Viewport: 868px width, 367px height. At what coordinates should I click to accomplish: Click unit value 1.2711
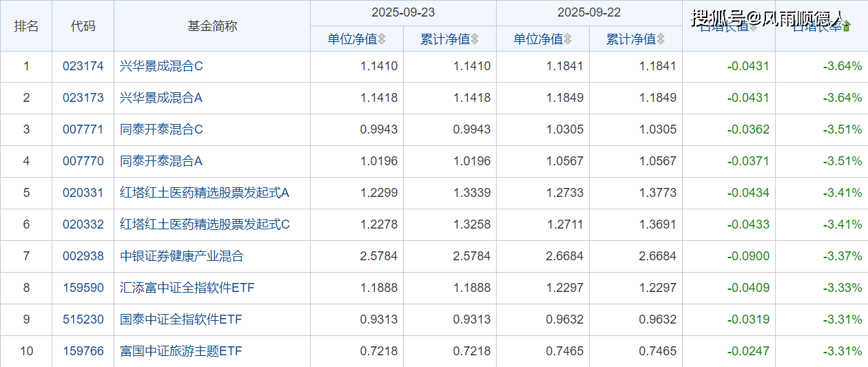(565, 224)
